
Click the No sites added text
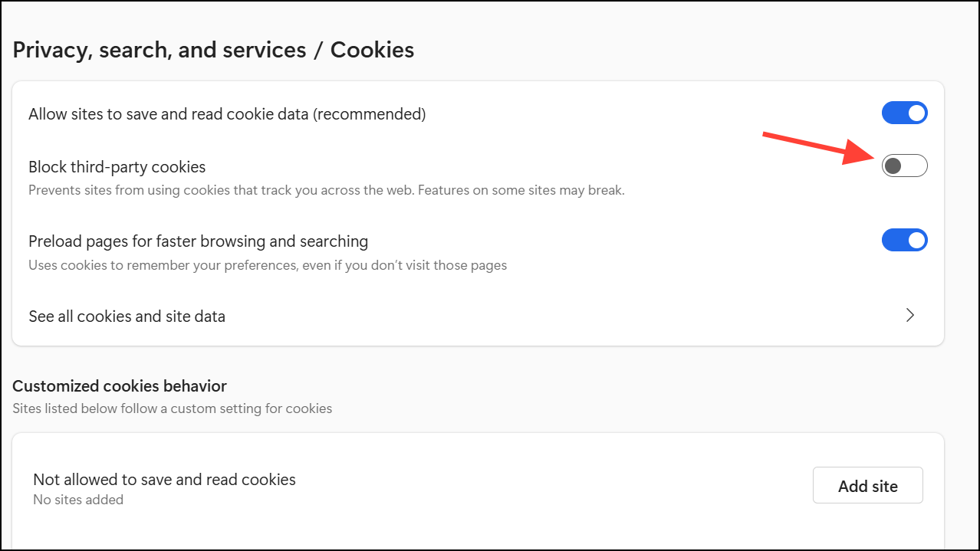click(x=78, y=500)
